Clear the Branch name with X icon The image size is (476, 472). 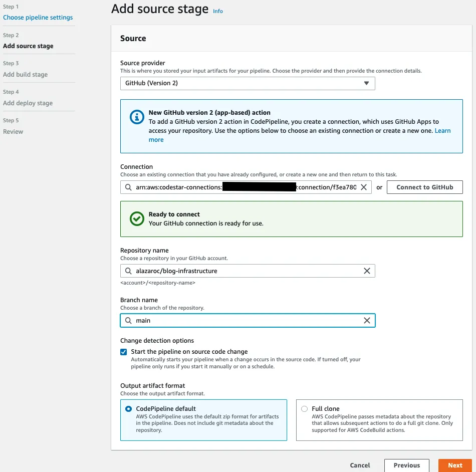(367, 321)
